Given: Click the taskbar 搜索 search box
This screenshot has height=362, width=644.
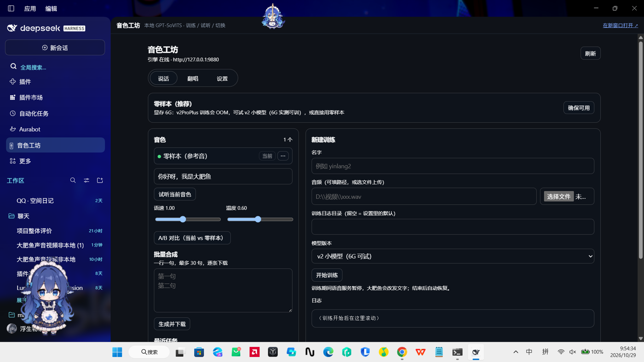Looking at the screenshot, I should (x=149, y=352).
